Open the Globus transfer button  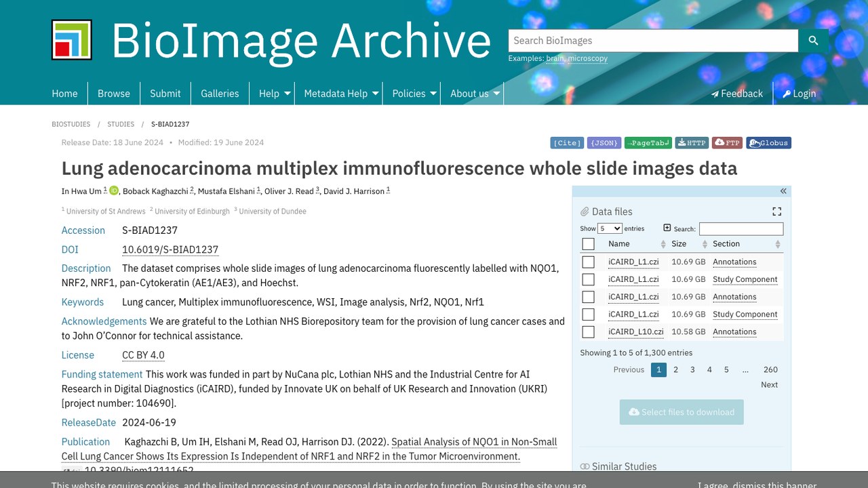(x=769, y=143)
